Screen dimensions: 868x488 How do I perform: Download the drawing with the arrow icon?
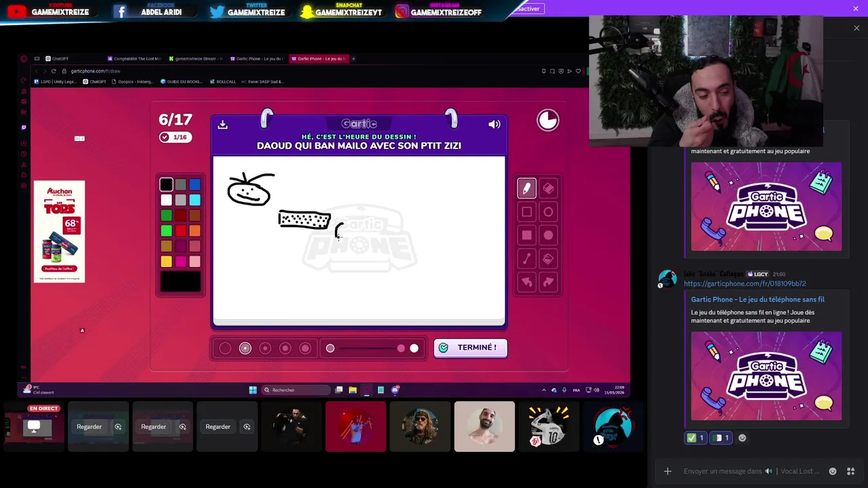(x=222, y=124)
